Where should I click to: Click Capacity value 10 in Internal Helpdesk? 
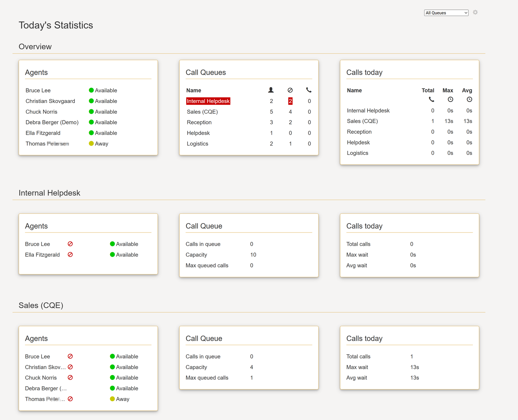coord(253,255)
